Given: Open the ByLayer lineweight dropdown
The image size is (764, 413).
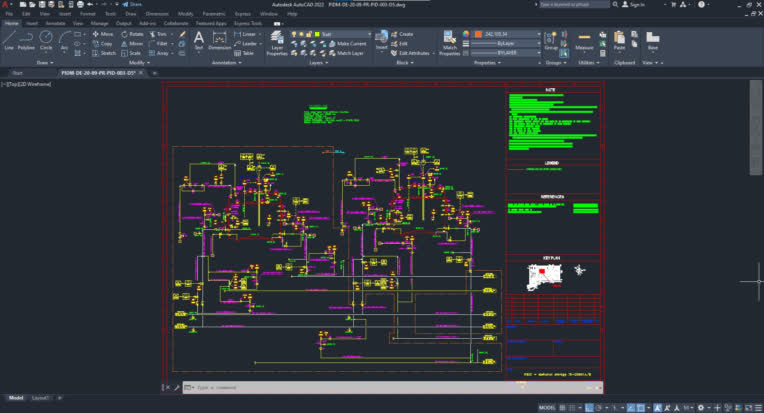Looking at the screenshot, I should click(507, 43).
